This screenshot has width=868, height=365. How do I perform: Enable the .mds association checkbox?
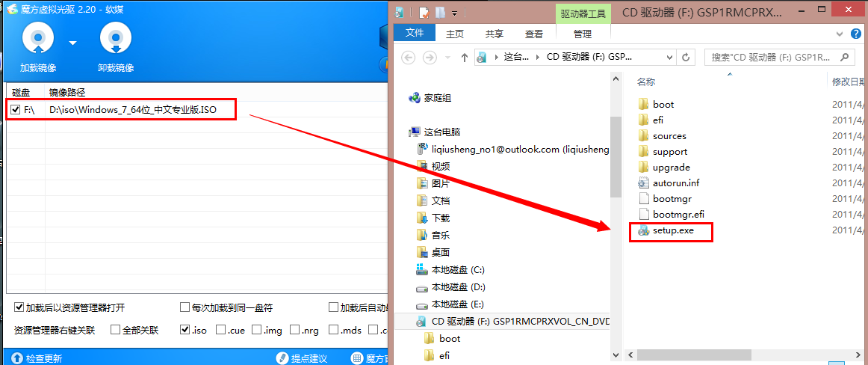tap(333, 330)
